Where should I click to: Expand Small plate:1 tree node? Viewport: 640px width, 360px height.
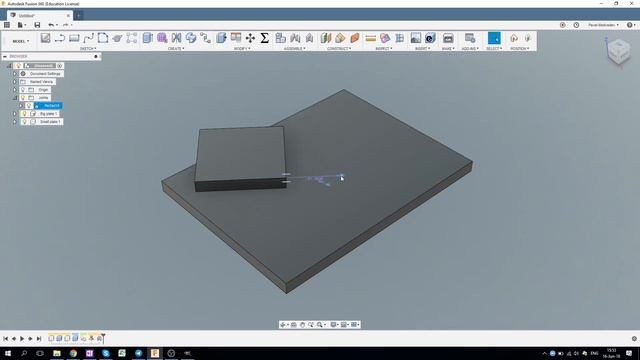point(15,122)
